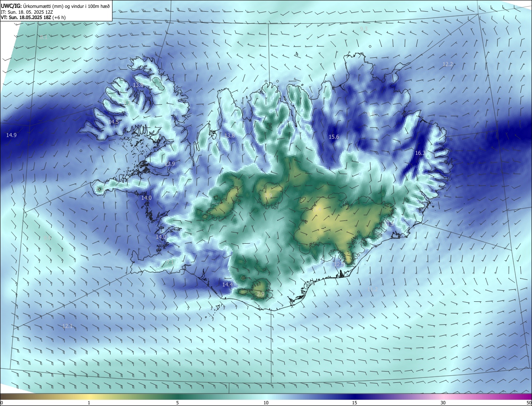Click the 30 tick on the color scale
This screenshot has height=406, width=532.
click(443, 403)
